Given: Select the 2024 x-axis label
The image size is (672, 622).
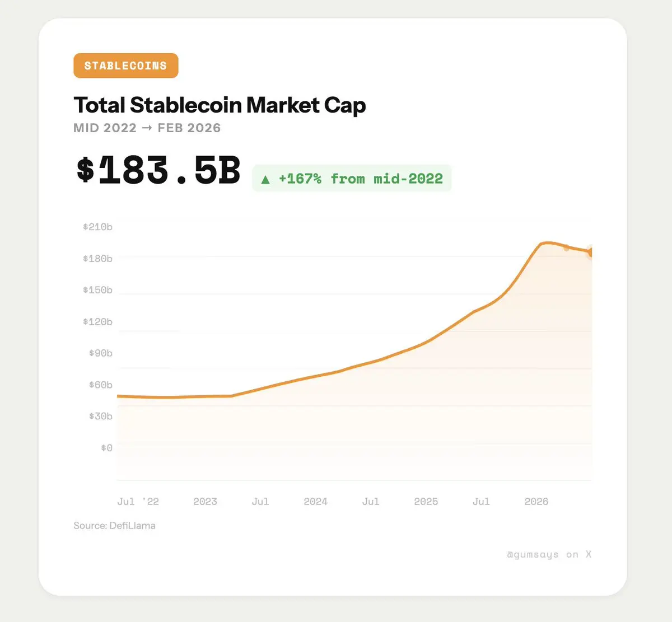Looking at the screenshot, I should (315, 502).
